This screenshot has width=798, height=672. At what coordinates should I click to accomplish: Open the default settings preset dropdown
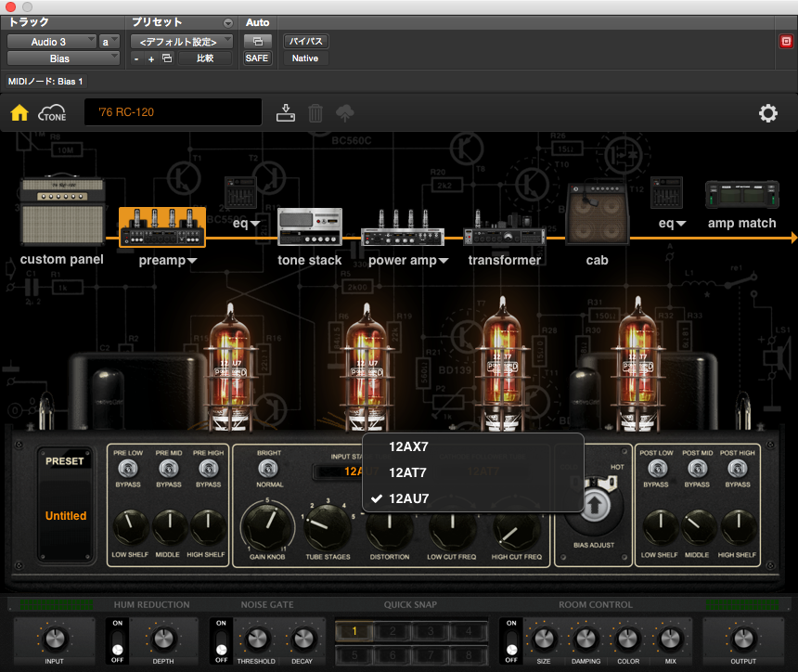click(x=182, y=42)
